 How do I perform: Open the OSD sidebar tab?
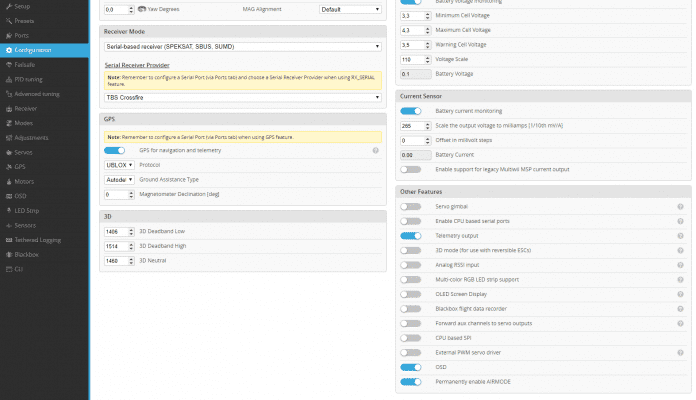click(x=21, y=196)
